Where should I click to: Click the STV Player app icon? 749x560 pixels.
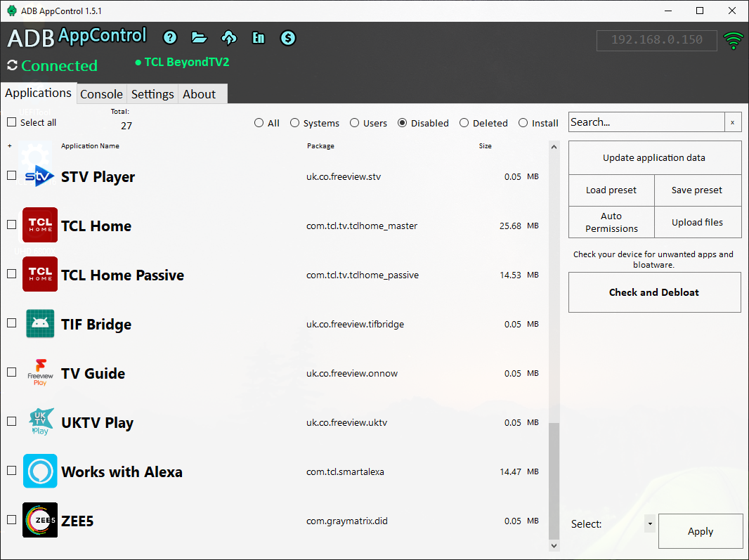click(x=39, y=177)
